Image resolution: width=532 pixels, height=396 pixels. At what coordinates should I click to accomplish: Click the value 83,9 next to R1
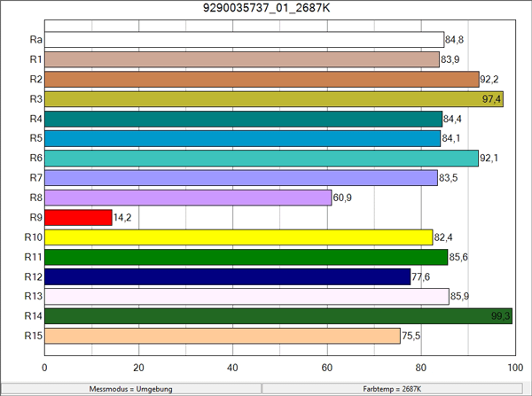[450, 59]
